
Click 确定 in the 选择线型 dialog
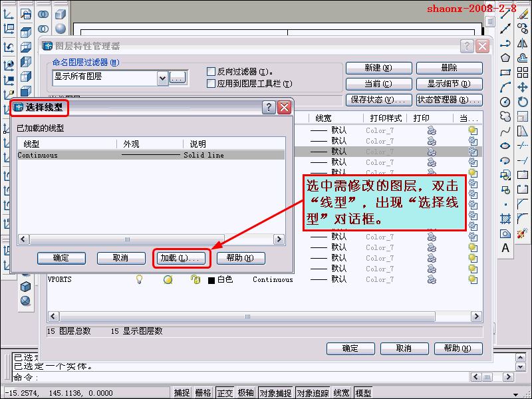click(x=61, y=258)
